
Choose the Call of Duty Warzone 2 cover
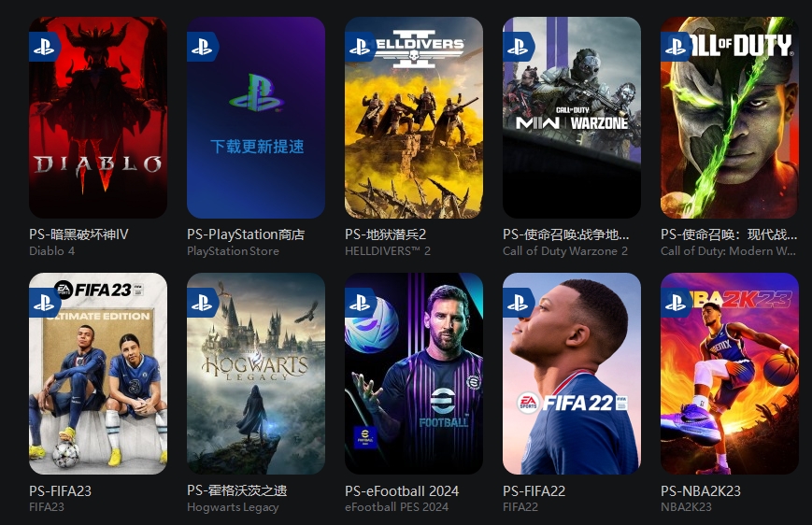[572, 118]
